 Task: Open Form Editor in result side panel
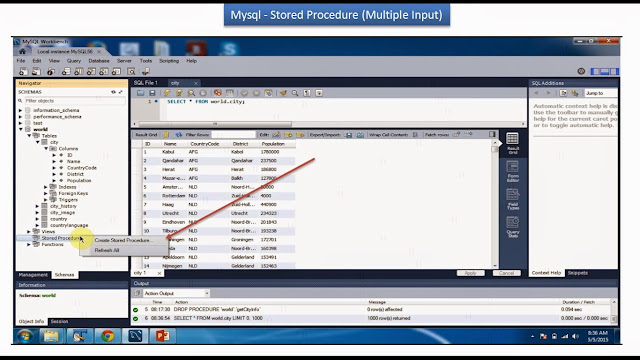point(513,171)
